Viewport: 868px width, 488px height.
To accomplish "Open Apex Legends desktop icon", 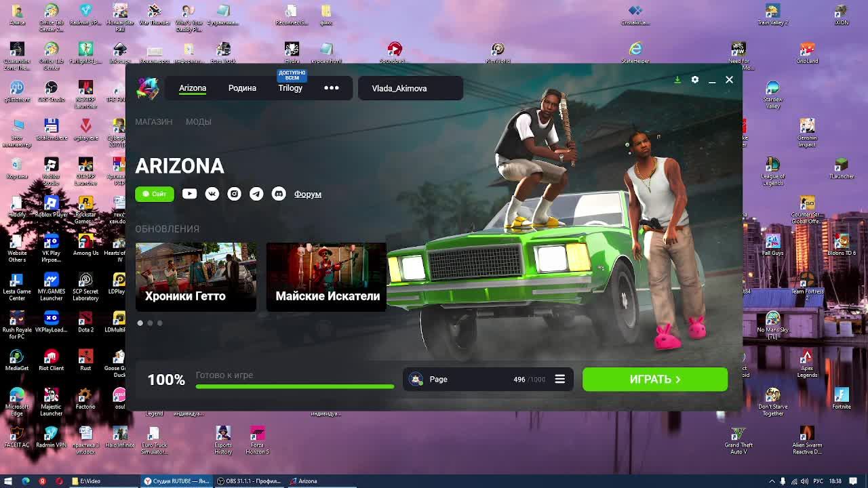I will click(x=807, y=364).
